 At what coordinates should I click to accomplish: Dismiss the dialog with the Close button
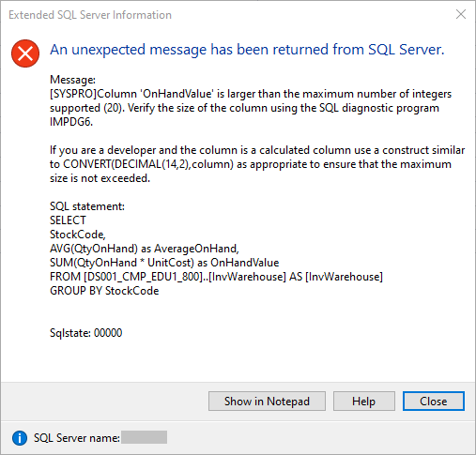click(x=434, y=401)
